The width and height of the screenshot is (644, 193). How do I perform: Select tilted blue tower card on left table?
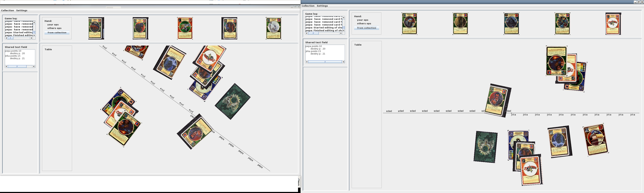[x=170, y=63]
